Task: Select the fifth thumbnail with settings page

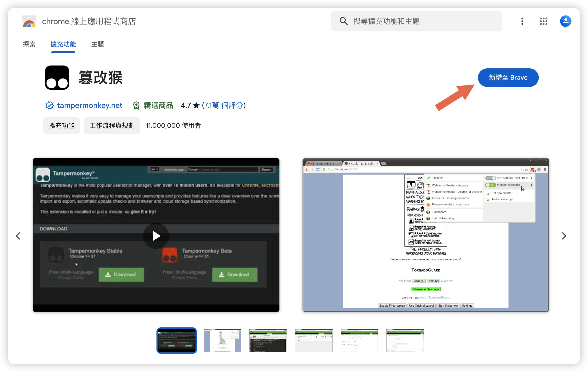Action: [x=359, y=340]
